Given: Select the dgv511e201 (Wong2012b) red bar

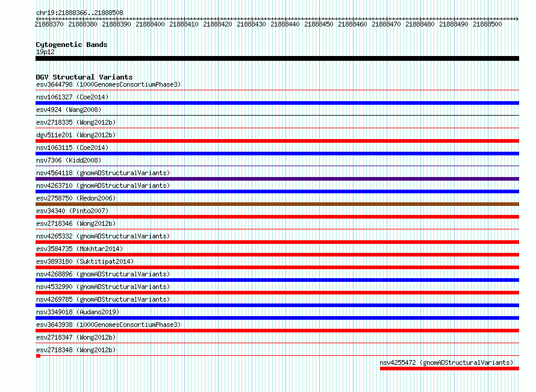Looking at the screenshot, I should [277, 141].
